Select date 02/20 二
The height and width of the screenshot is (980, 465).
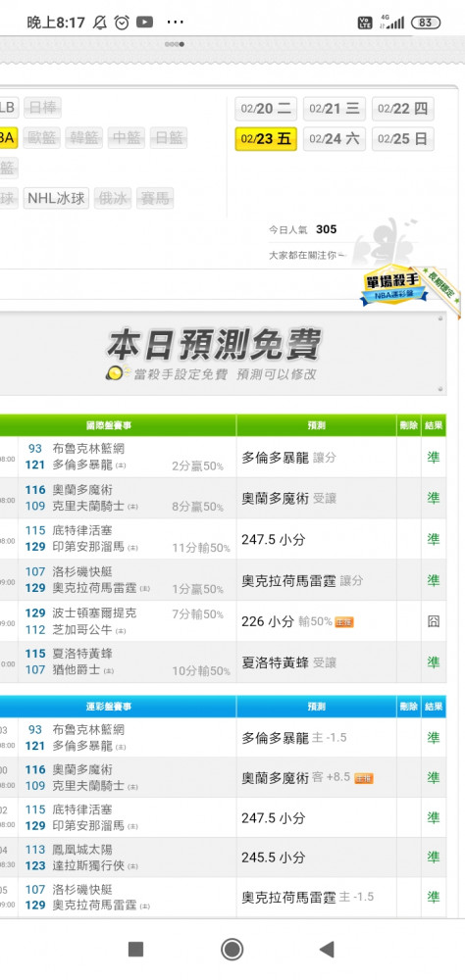[266, 109]
